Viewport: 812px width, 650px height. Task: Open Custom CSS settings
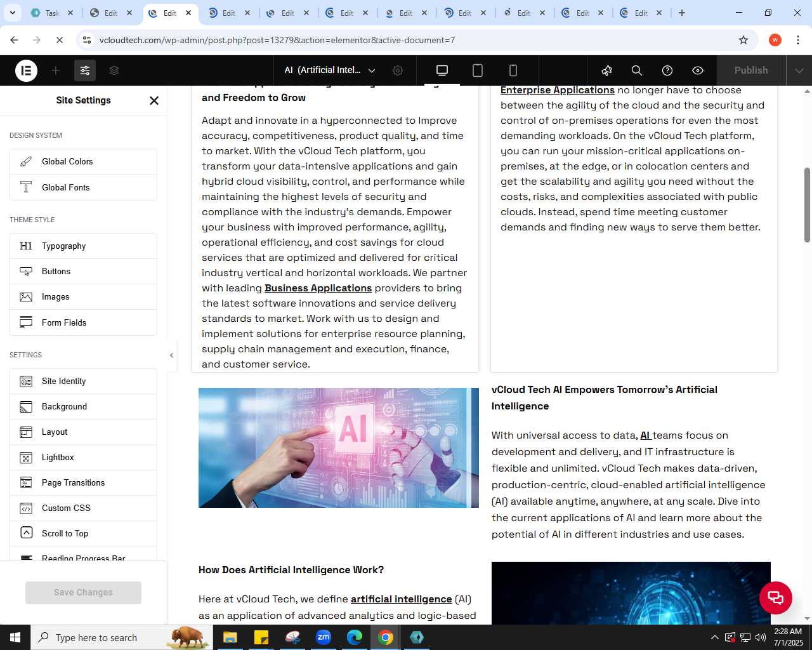point(83,508)
